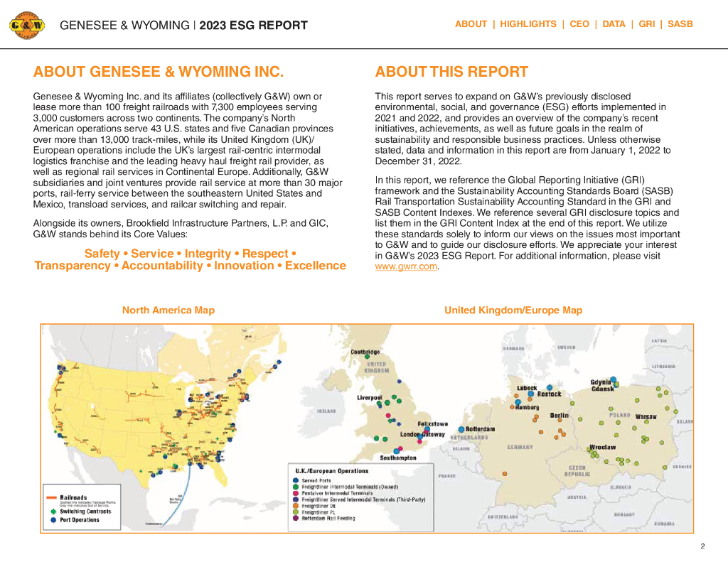
Task: Click the United Kingdom/Europe Map title
Action: [x=513, y=310]
